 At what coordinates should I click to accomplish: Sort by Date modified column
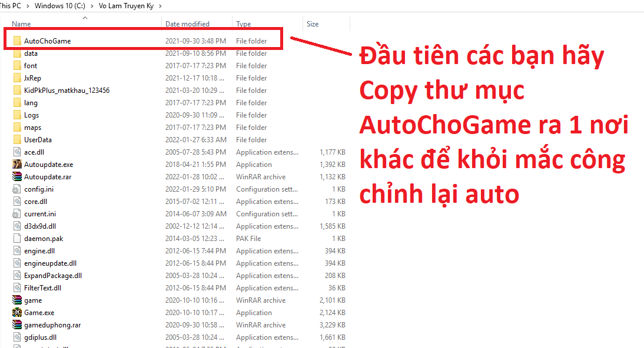[x=187, y=24]
